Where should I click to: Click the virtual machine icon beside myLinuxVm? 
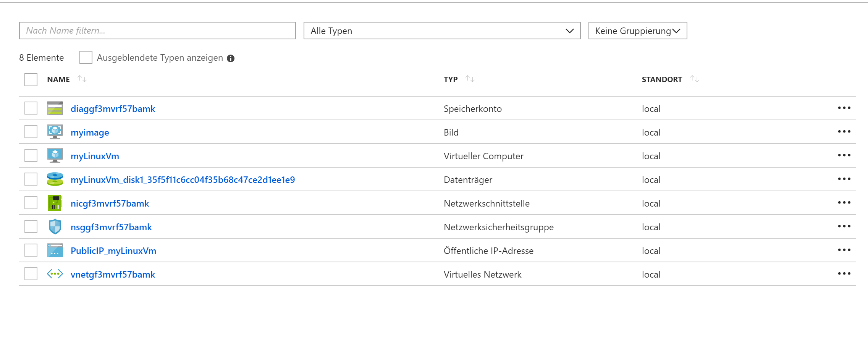click(x=55, y=156)
